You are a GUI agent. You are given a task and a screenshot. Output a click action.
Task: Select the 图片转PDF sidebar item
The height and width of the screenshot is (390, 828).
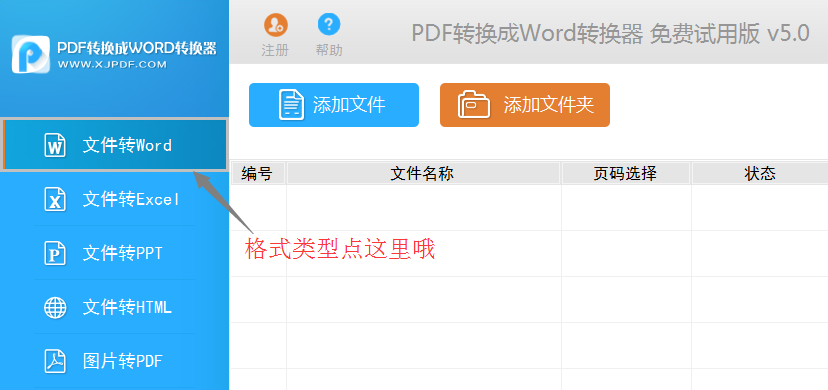[115, 362]
